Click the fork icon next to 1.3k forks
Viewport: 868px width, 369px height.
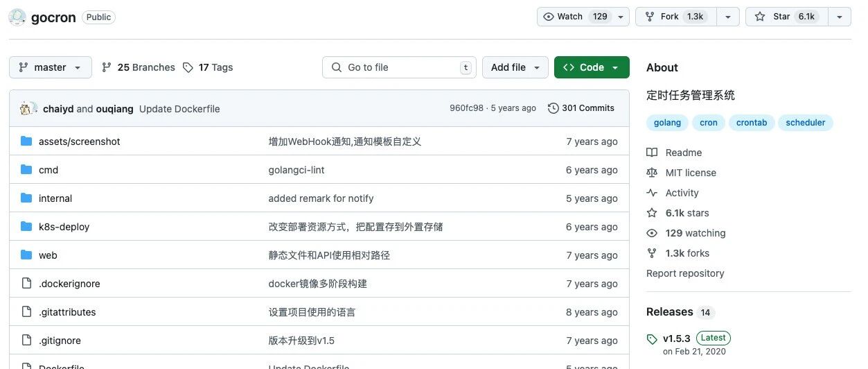tap(652, 253)
